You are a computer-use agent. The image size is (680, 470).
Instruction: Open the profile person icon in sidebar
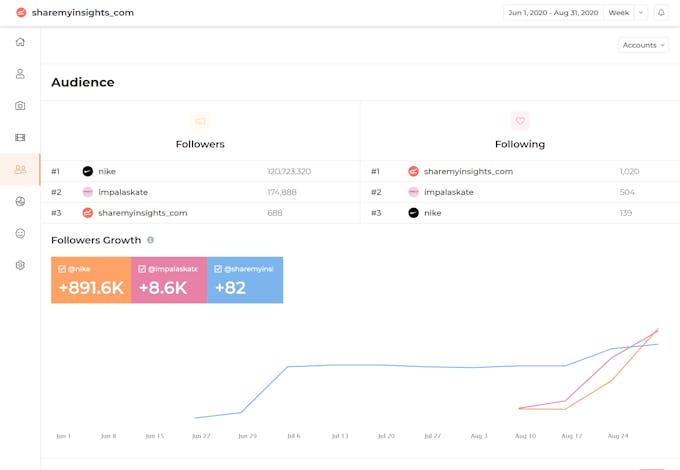click(20, 74)
